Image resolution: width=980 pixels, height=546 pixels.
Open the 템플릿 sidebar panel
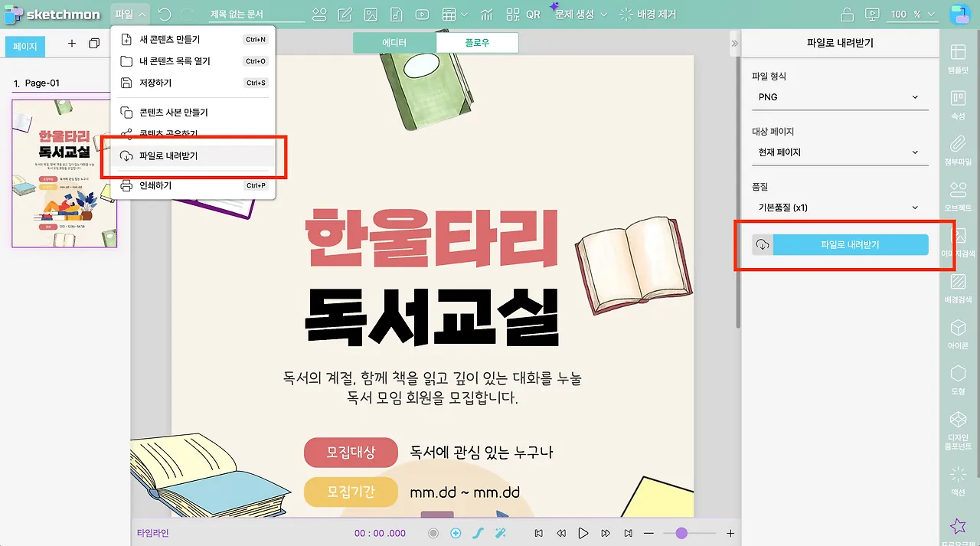coord(958,58)
